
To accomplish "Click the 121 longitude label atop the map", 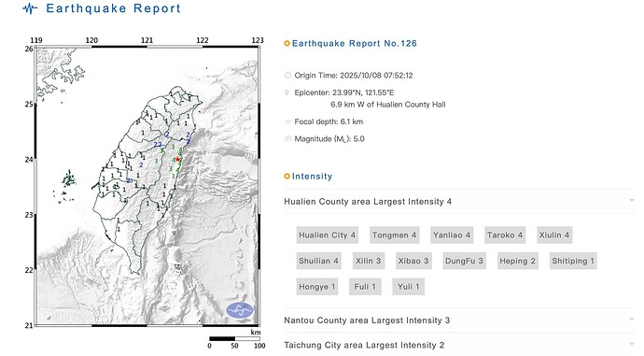I will coord(147,40).
